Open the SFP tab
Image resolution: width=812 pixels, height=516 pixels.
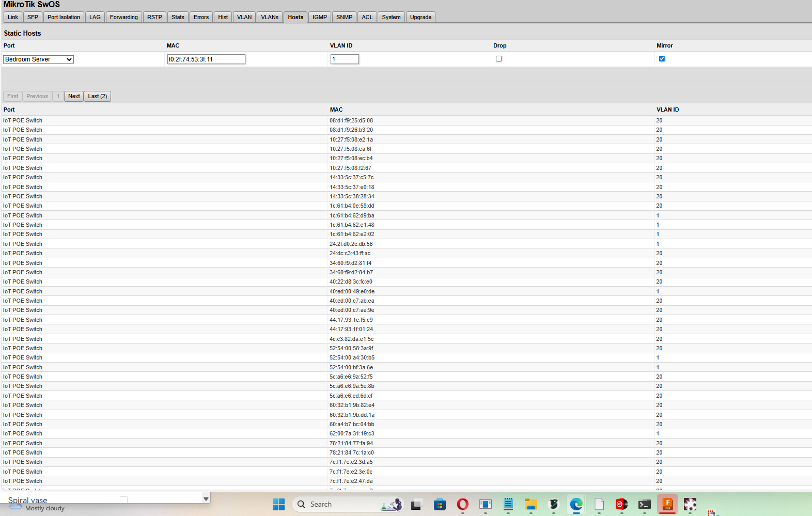pos(33,17)
